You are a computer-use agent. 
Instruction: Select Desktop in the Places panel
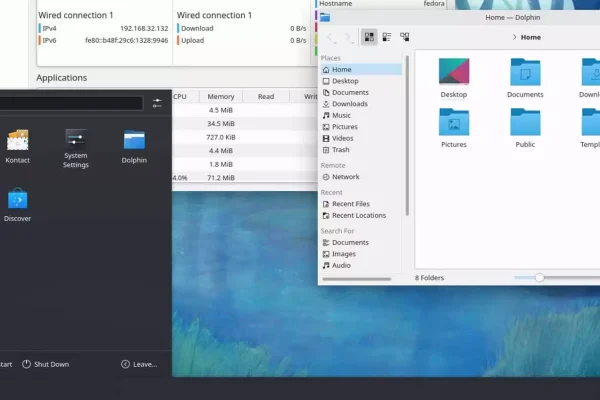(x=360, y=81)
